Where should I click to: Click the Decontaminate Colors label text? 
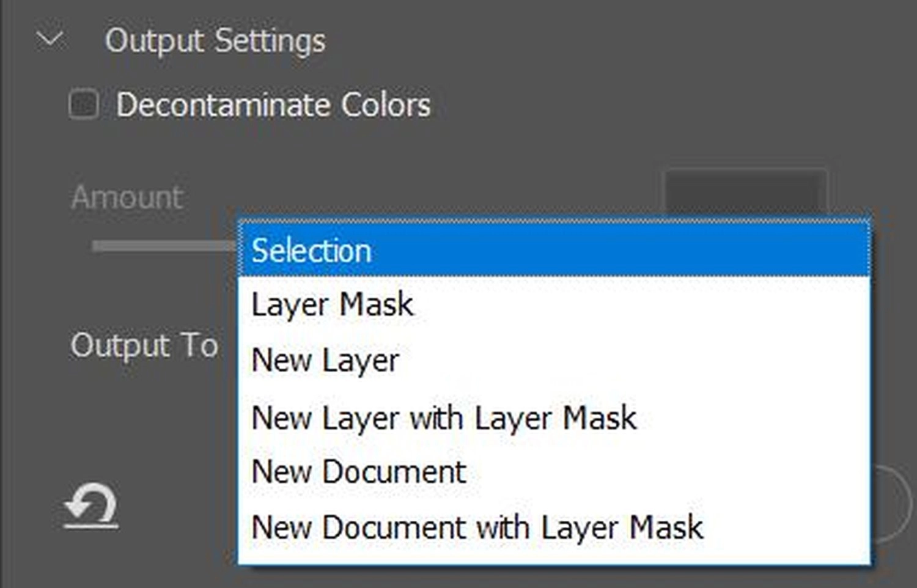(273, 105)
